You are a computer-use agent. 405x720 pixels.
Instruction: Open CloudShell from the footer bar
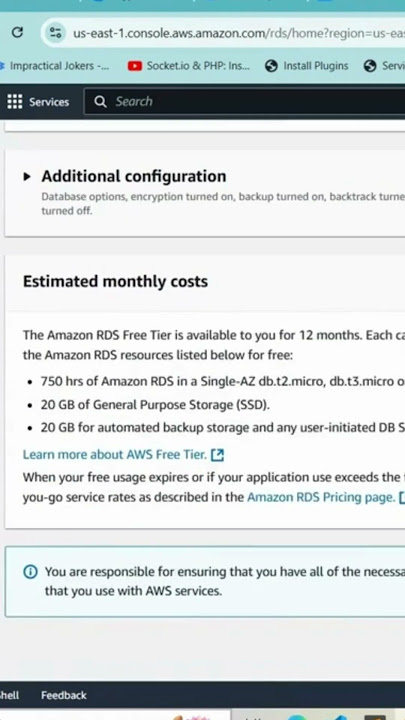[x=9, y=695]
